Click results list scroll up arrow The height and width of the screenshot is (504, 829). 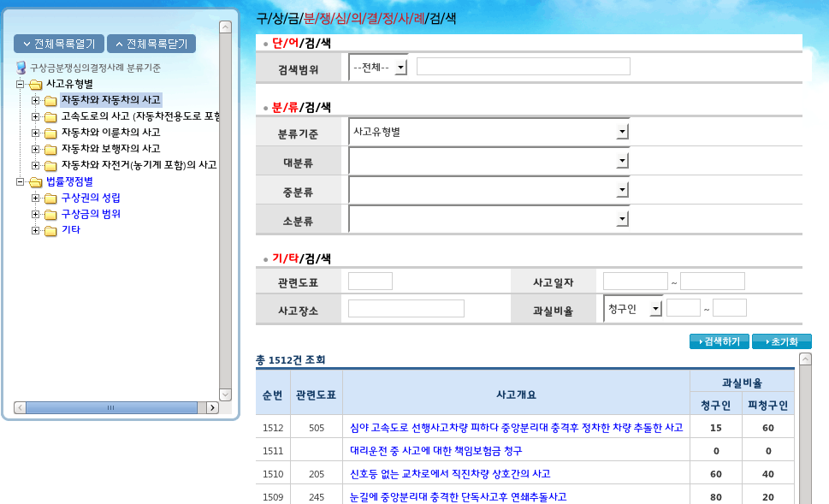805,359
